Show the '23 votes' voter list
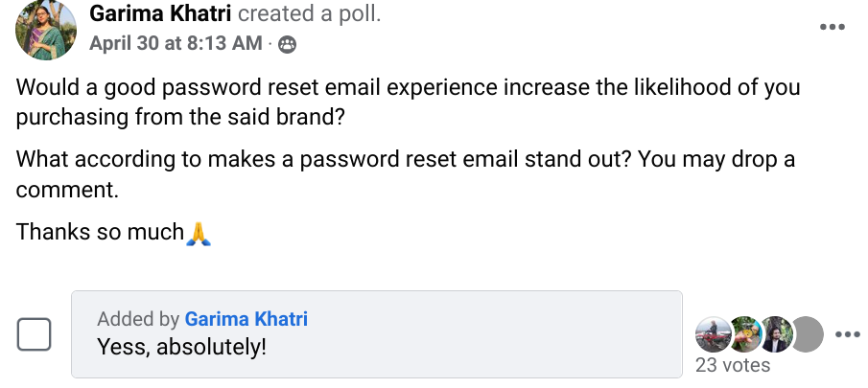Viewport: 868px width, 388px height. 733,365
